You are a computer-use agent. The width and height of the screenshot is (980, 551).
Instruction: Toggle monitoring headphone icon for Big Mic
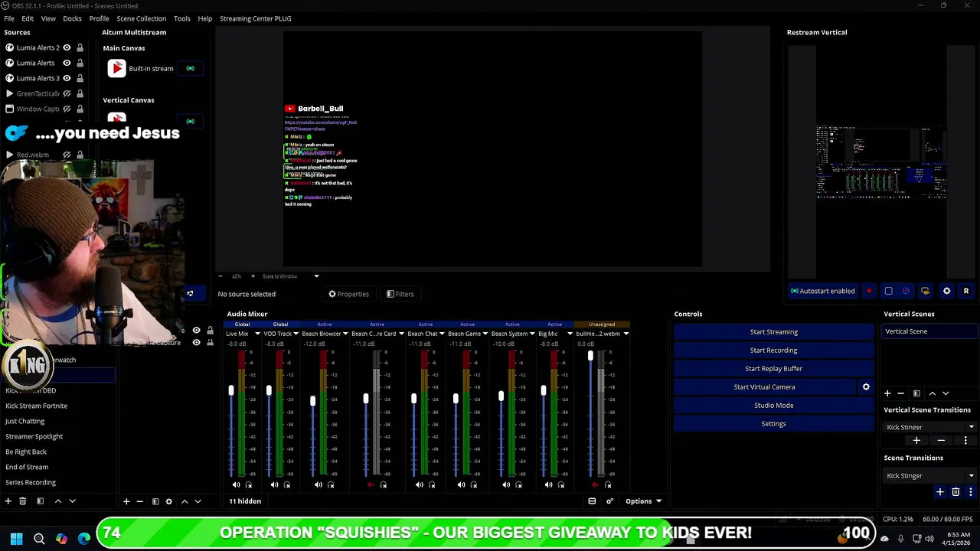pos(561,484)
